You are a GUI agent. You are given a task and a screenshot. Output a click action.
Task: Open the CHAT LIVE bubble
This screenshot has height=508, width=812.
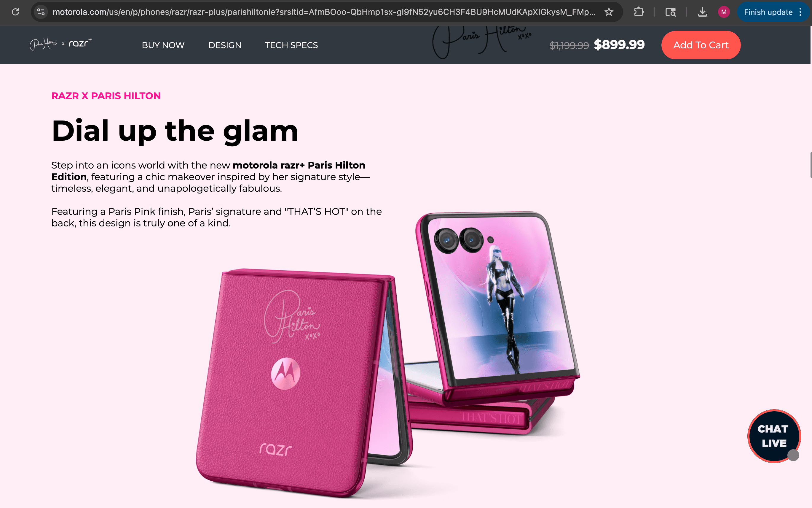[x=774, y=436]
